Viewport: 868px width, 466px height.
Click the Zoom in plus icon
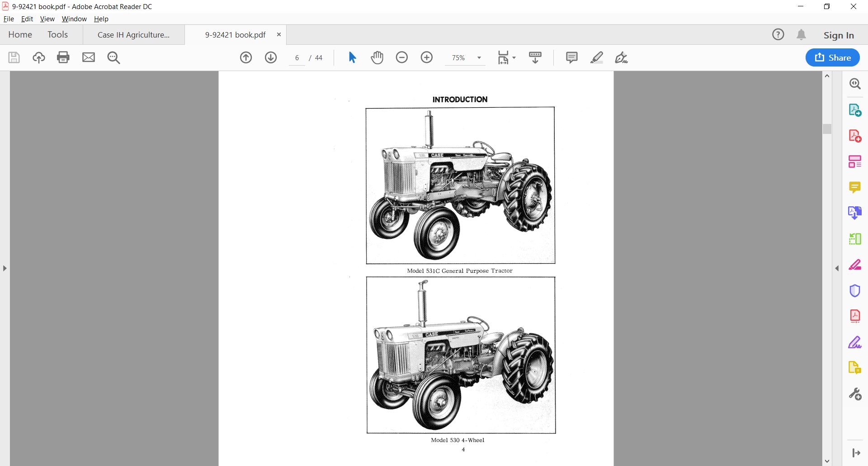(x=427, y=57)
